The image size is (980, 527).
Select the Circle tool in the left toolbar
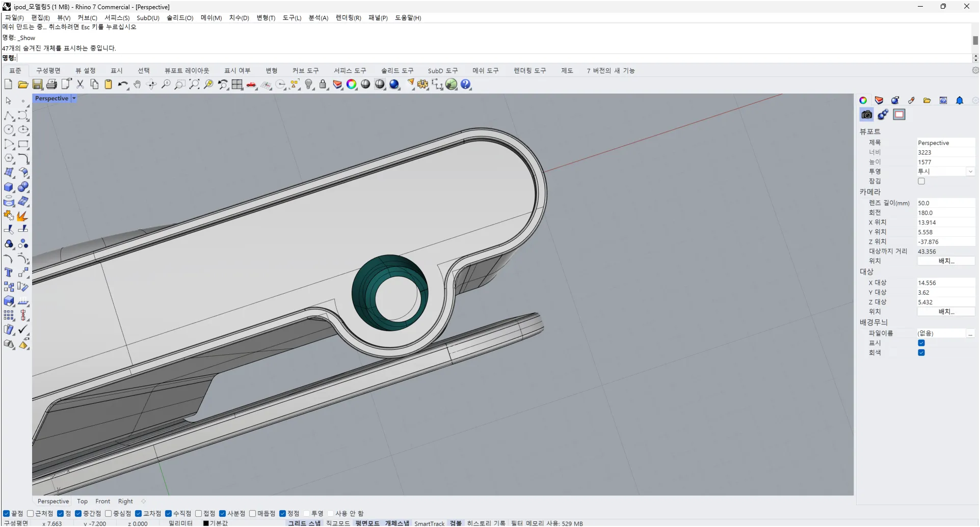9,130
